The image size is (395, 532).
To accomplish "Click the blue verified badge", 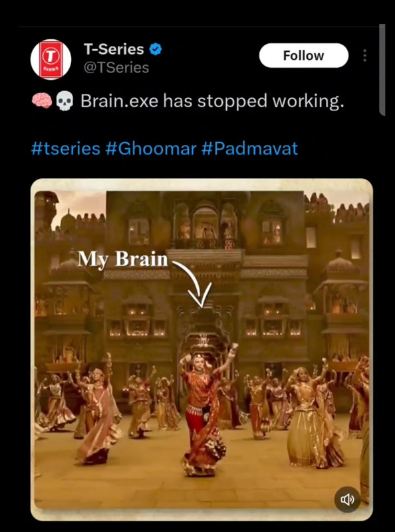I will tap(156, 49).
